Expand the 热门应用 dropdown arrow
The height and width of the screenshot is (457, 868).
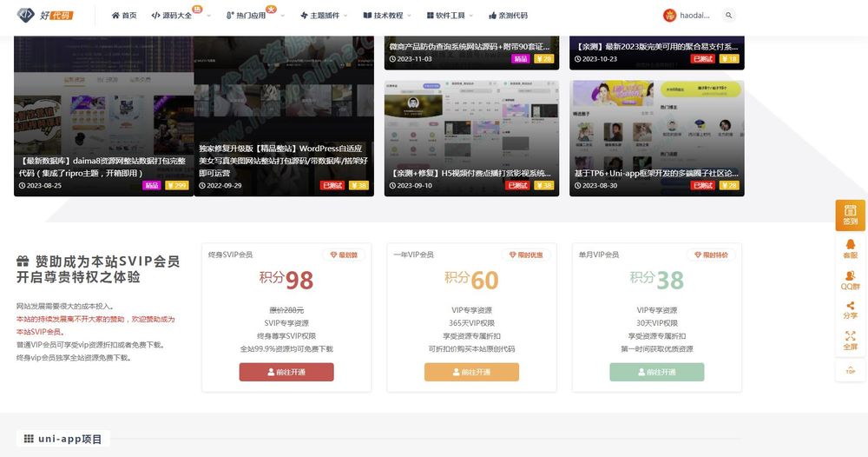[x=282, y=16]
